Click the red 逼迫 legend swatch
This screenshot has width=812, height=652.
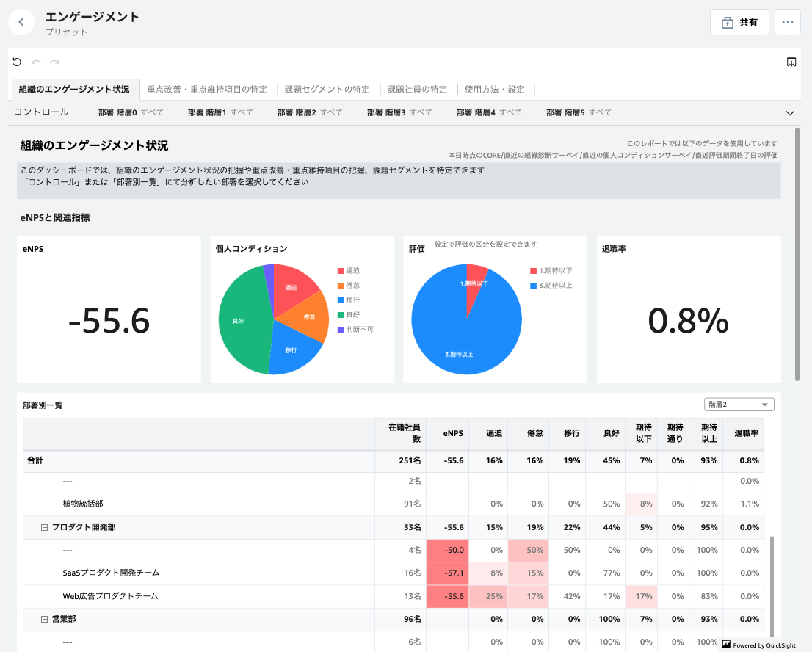[x=340, y=270]
